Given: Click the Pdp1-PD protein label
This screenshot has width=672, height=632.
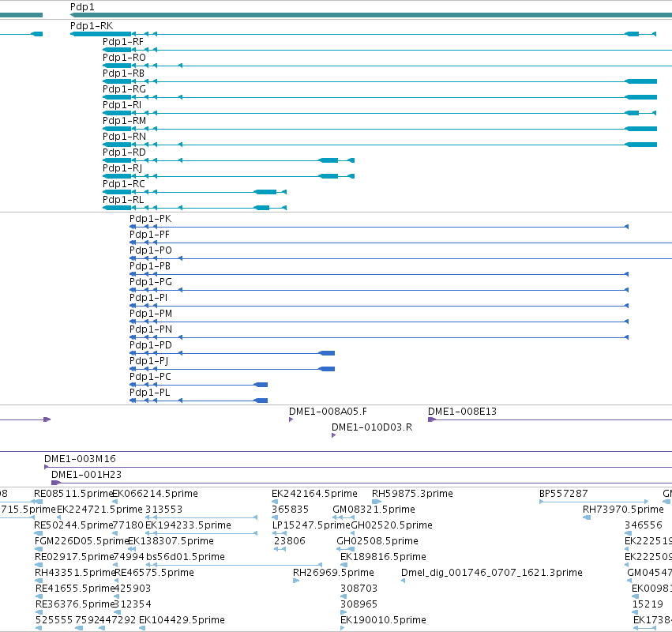Looking at the screenshot, I should tap(151, 345).
